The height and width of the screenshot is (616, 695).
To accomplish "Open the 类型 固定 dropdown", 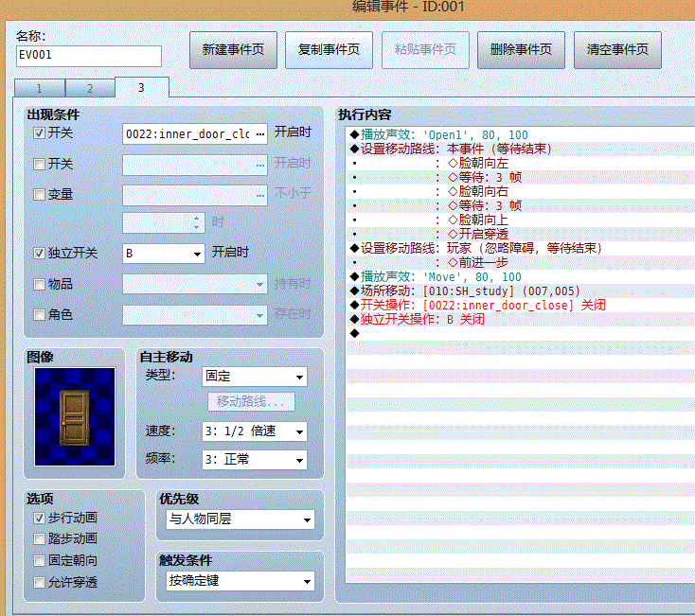I will point(255,377).
